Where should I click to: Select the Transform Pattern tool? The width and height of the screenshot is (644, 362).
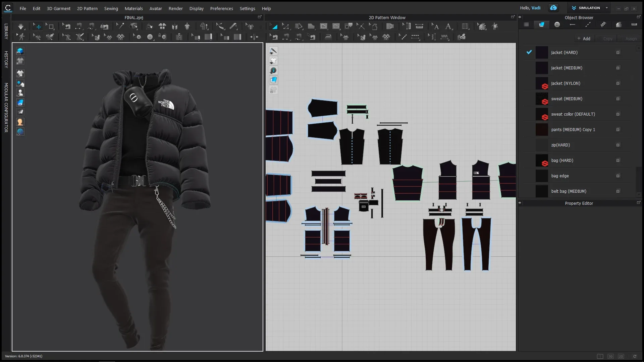coord(274,26)
